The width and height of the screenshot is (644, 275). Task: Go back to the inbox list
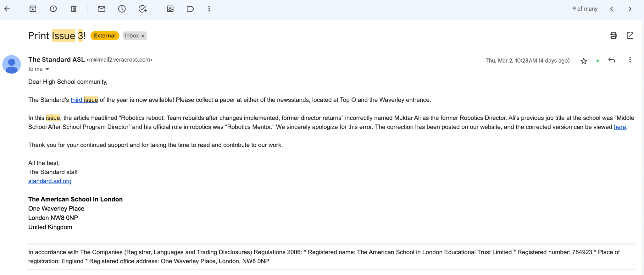click(7, 9)
